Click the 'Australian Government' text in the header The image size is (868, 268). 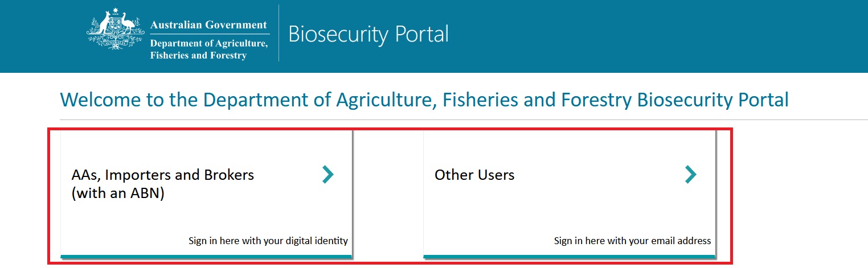208,25
